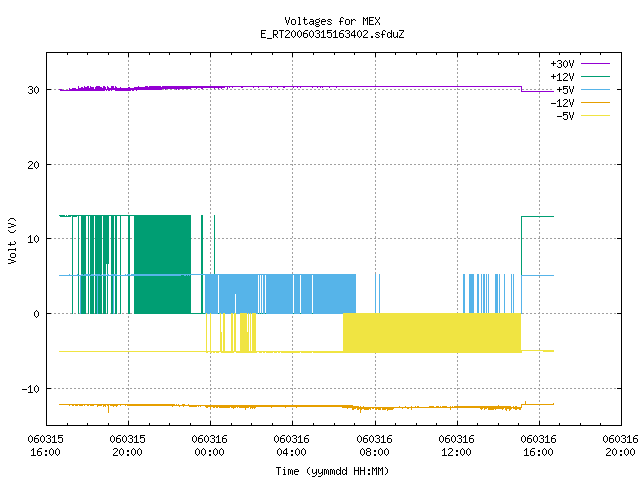Screen dimensions: 640x480
Task: Select the +30V legend label
Action: [562, 64]
